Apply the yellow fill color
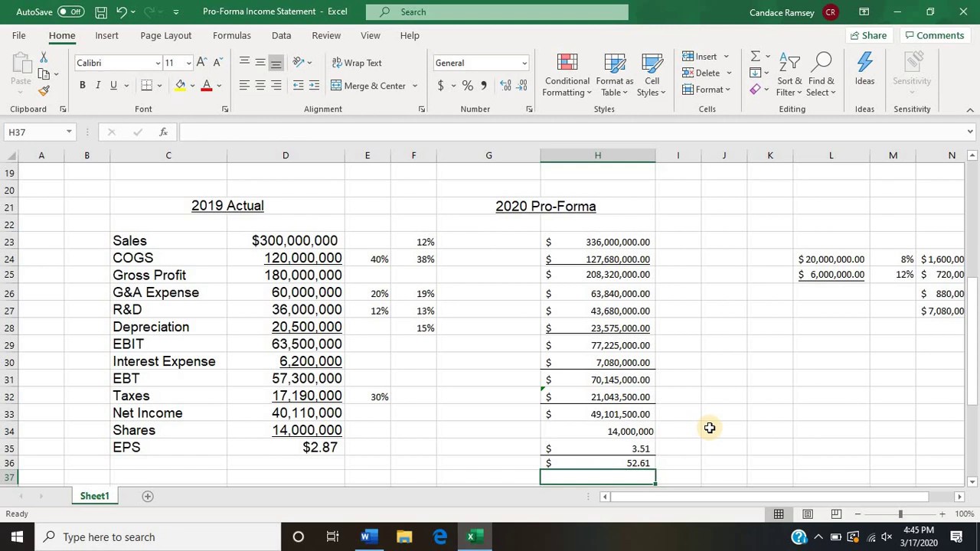Image resolution: width=980 pixels, height=551 pixels. click(180, 86)
